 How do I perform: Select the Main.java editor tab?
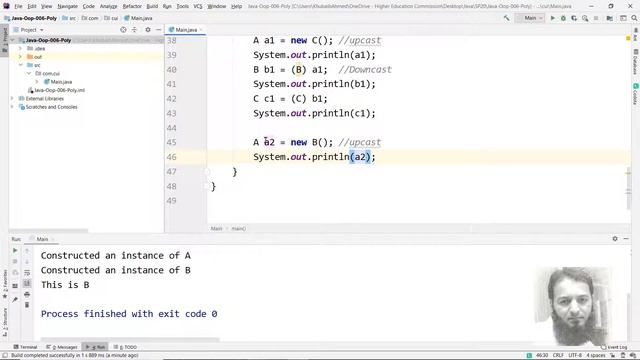pos(186,30)
